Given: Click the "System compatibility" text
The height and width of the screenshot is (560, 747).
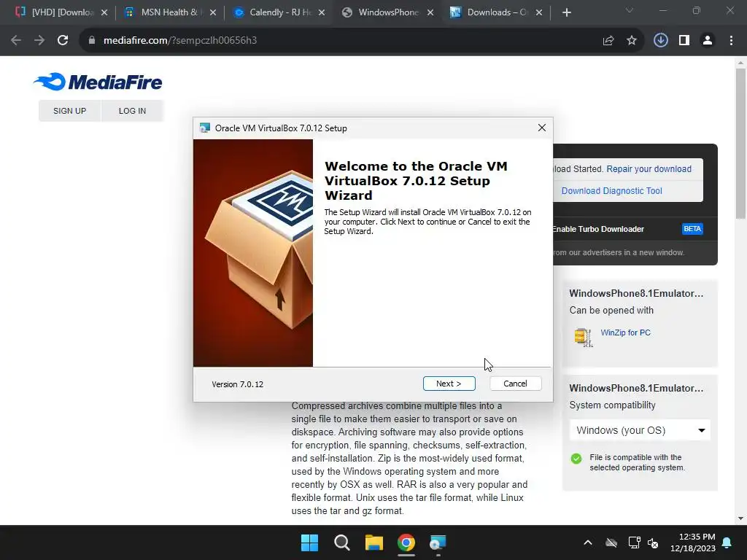Looking at the screenshot, I should [x=612, y=405].
